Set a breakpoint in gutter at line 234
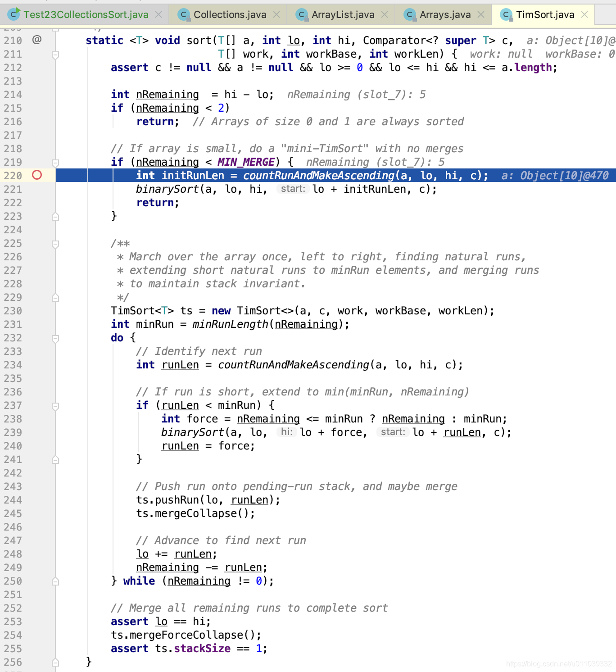Screen dimensions: 616x672 [x=38, y=365]
